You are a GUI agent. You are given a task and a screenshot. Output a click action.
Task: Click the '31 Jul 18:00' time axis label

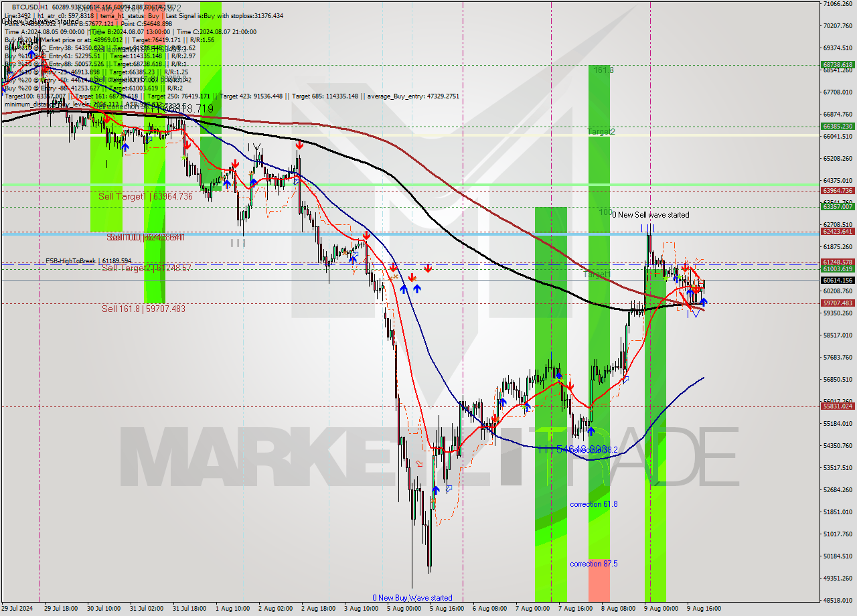click(x=189, y=609)
